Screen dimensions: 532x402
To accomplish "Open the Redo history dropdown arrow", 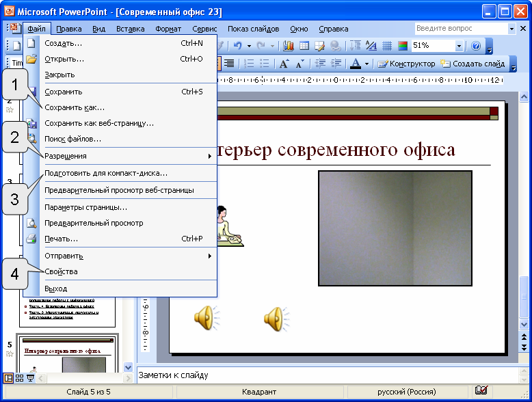I will [x=272, y=46].
